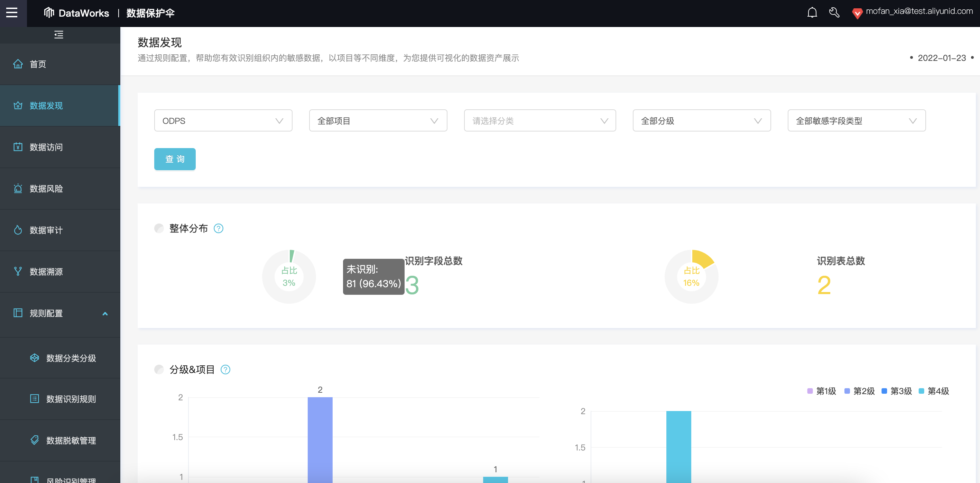The width and height of the screenshot is (980, 483).
Task: Open the ODPS data source dropdown
Action: [x=223, y=121]
